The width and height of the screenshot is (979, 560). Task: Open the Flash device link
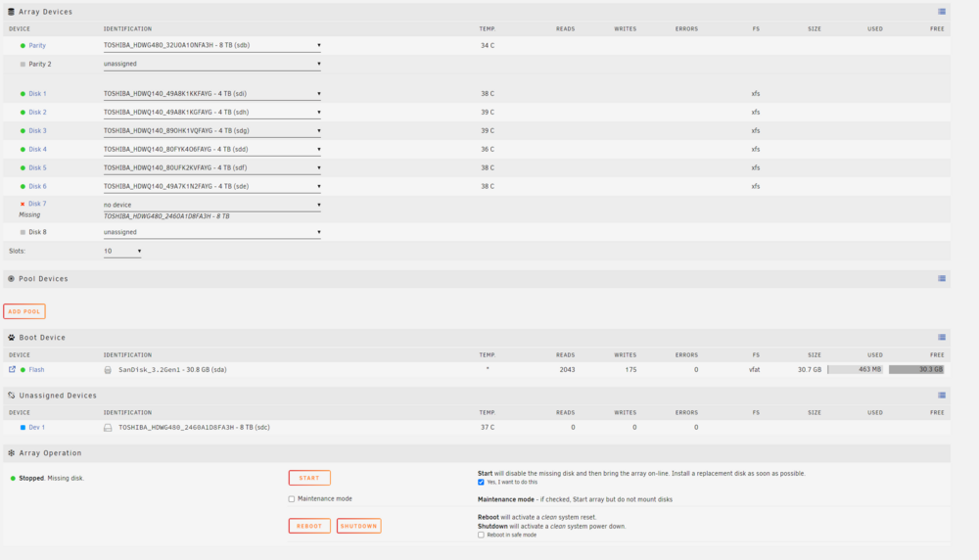pos(36,370)
